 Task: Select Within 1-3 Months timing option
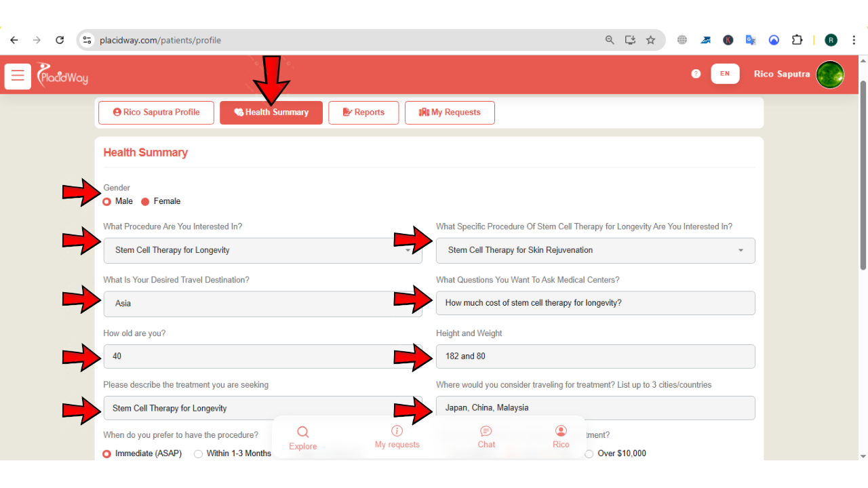[199, 453]
